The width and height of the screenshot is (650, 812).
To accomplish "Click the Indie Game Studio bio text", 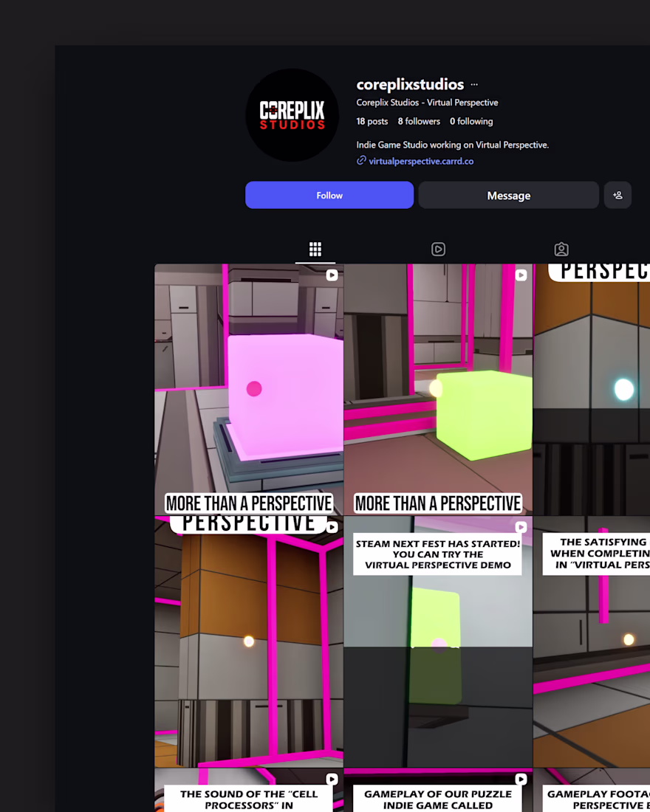I will pos(453,145).
